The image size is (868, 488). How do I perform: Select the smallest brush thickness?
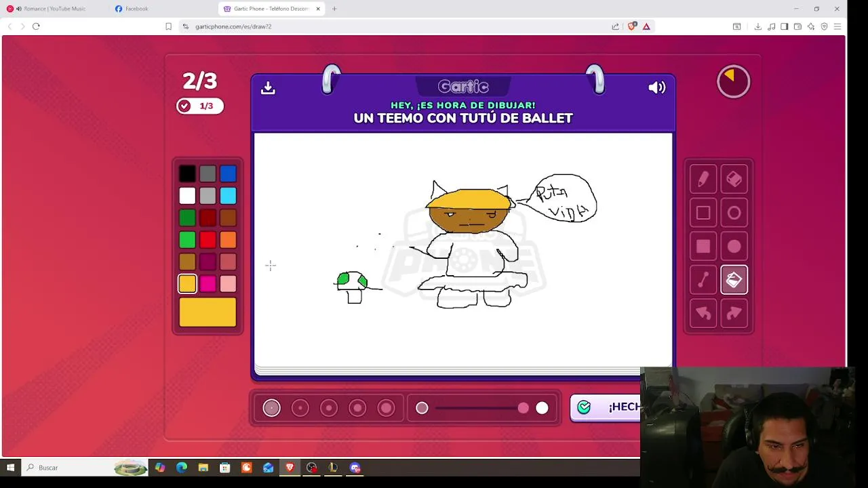[x=271, y=408]
